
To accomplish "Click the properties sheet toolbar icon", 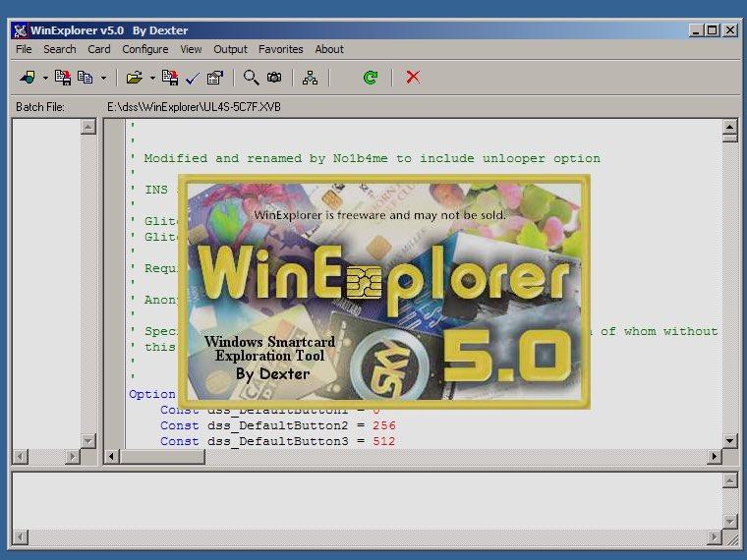I will coord(214,78).
